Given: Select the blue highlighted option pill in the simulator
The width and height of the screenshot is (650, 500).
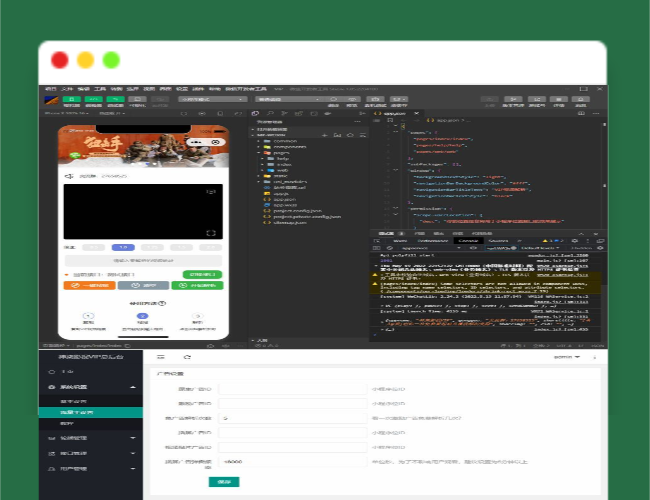Looking at the screenshot, I should click(x=123, y=246).
